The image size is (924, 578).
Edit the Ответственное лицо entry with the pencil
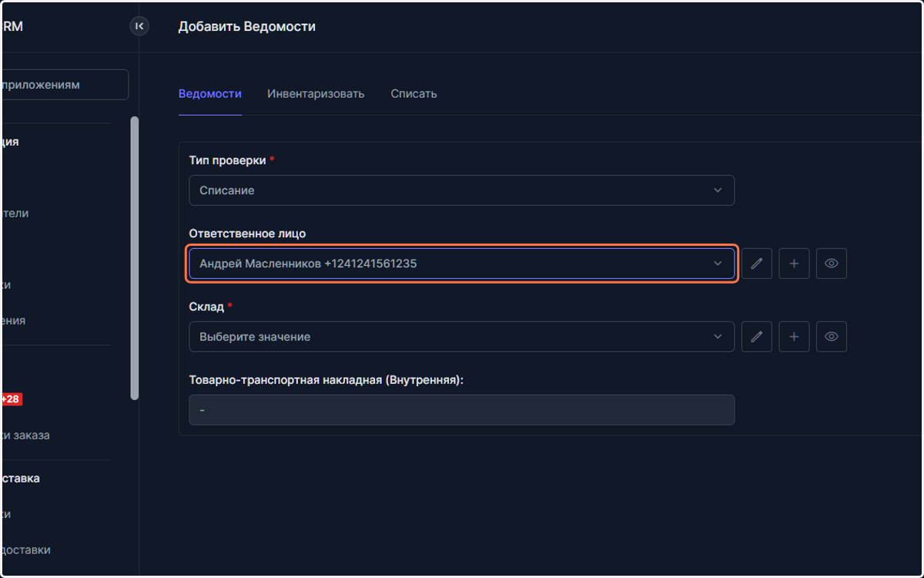(x=757, y=264)
